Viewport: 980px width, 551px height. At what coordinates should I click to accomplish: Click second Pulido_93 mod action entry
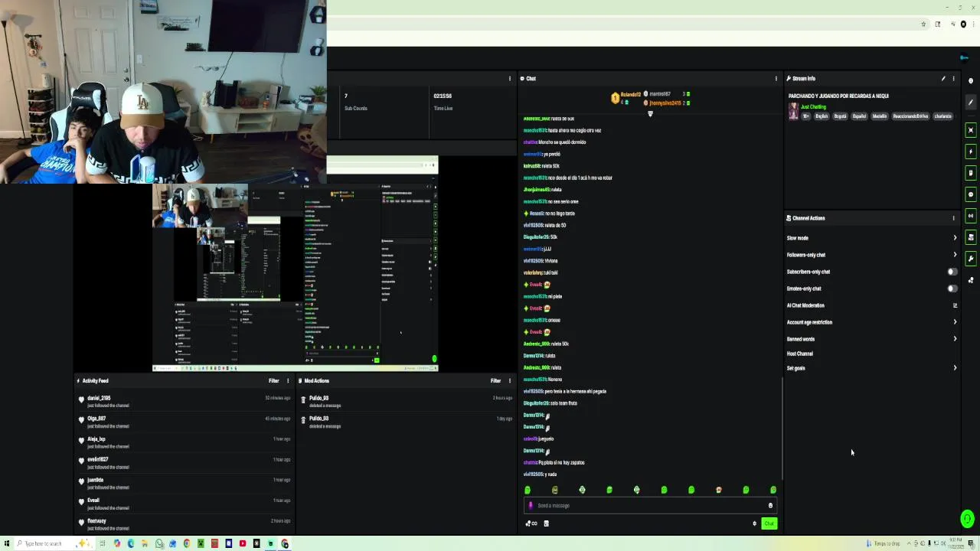(406, 422)
